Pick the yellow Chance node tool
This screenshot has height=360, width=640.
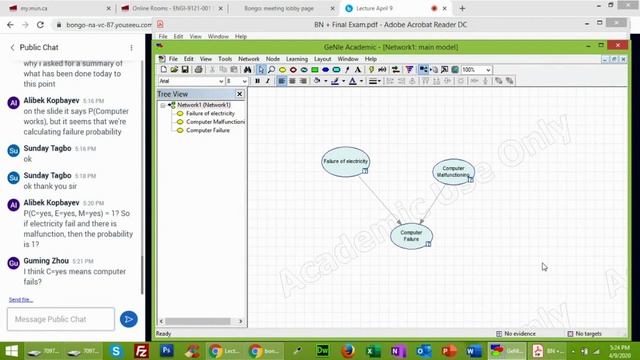pos(282,70)
